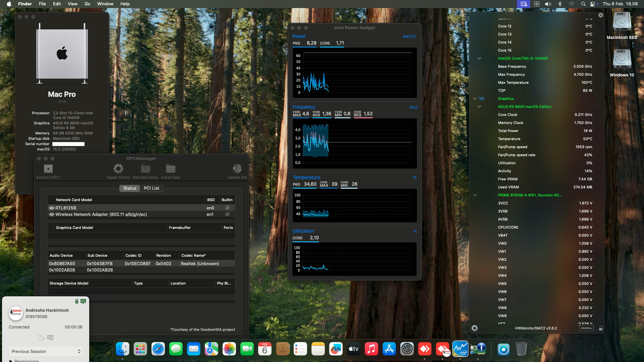Switch to PCI List tab
The width and height of the screenshot is (644, 362).
click(151, 188)
